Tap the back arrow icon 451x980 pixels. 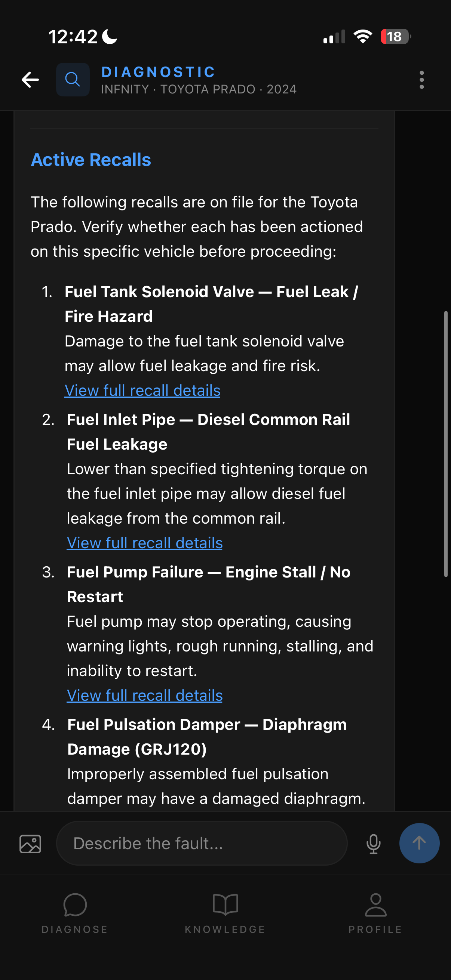30,80
